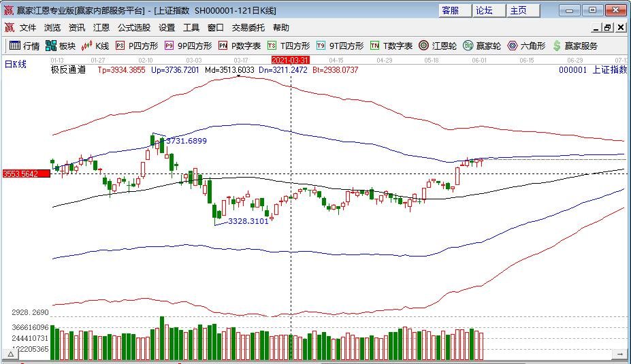Select the P四方形 tool
The image size is (631, 364).
tap(137, 46)
